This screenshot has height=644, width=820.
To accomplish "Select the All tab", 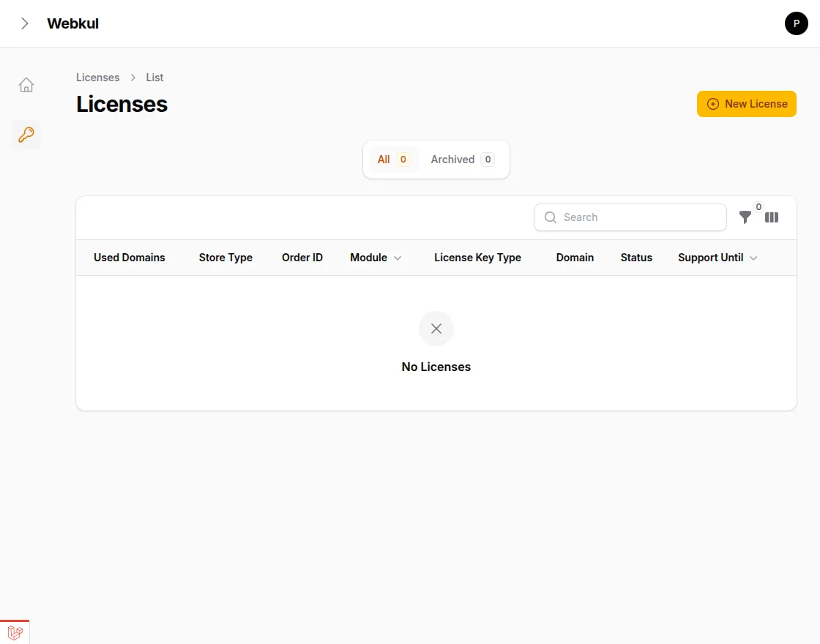I will pyautogui.click(x=394, y=159).
